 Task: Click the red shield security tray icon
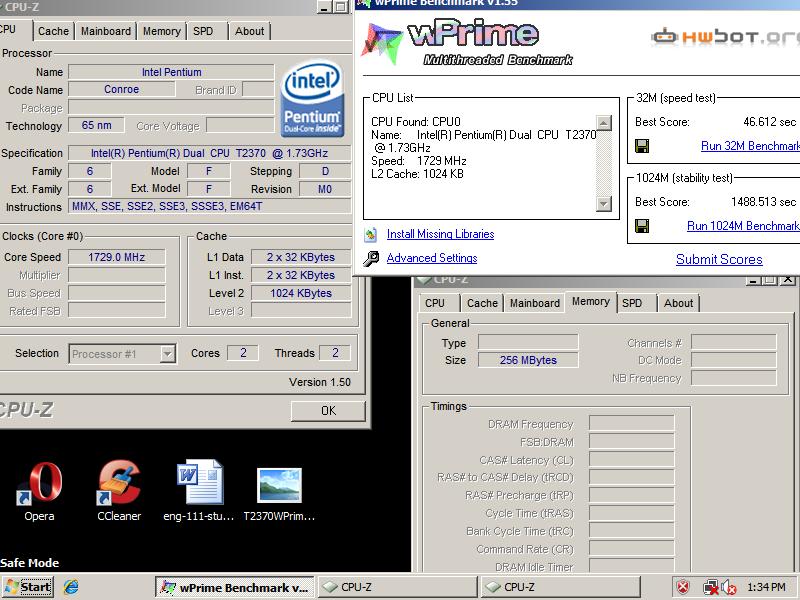point(683,587)
